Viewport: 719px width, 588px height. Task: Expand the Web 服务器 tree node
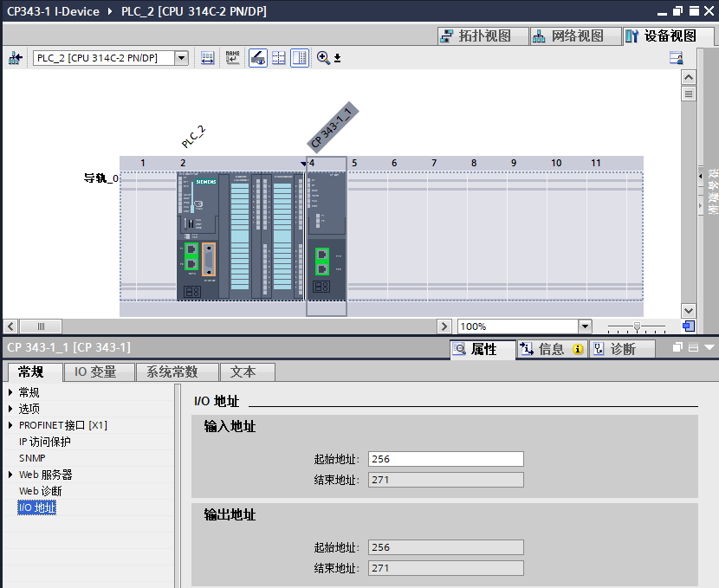10,475
